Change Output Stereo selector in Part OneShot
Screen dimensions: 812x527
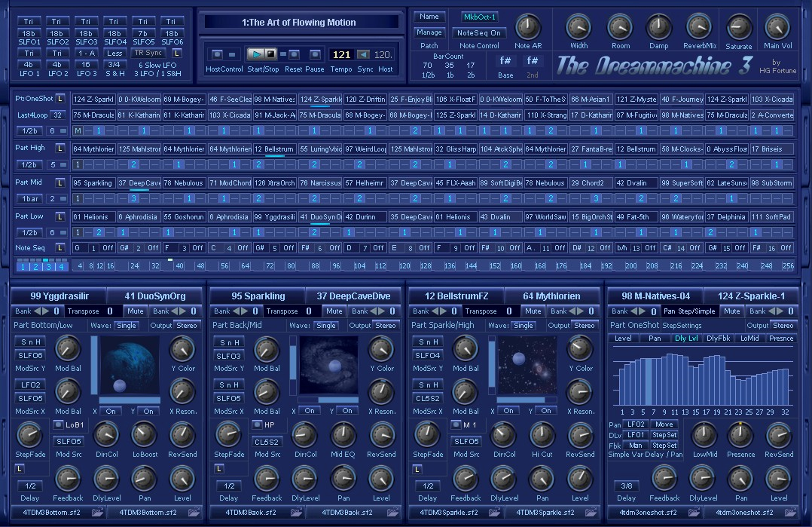783,326
